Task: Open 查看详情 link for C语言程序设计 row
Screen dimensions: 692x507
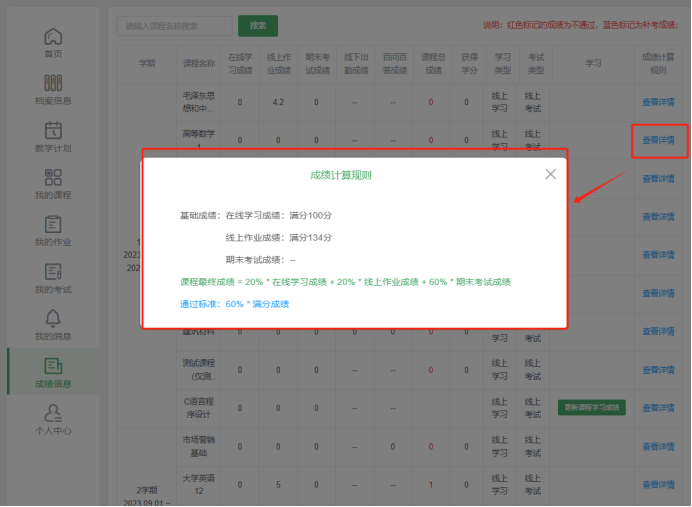Action: click(x=658, y=408)
